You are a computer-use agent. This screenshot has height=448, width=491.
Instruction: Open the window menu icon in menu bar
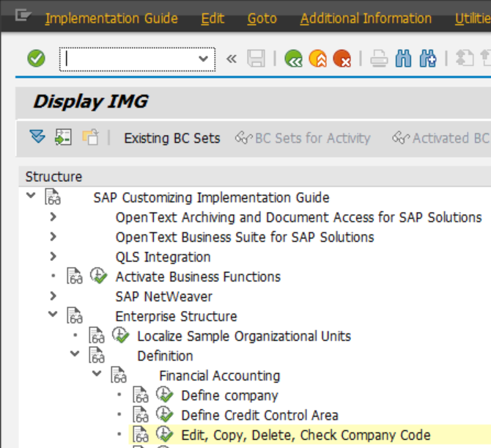point(23,15)
